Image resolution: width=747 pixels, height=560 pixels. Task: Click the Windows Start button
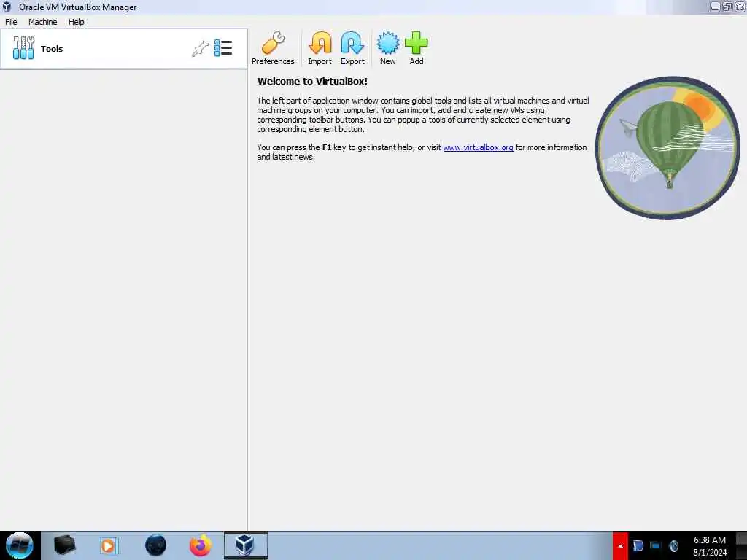click(20, 545)
